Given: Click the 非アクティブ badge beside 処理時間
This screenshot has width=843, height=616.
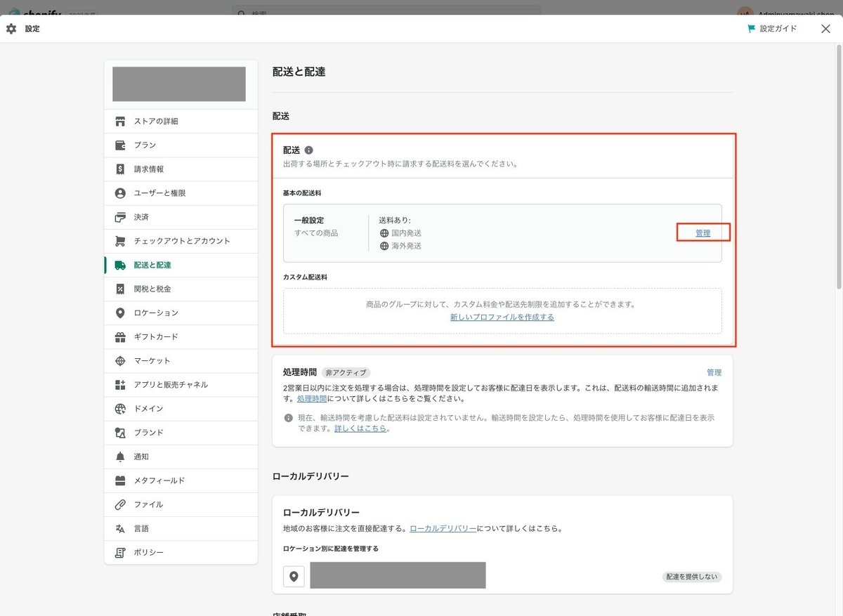Looking at the screenshot, I should click(346, 373).
